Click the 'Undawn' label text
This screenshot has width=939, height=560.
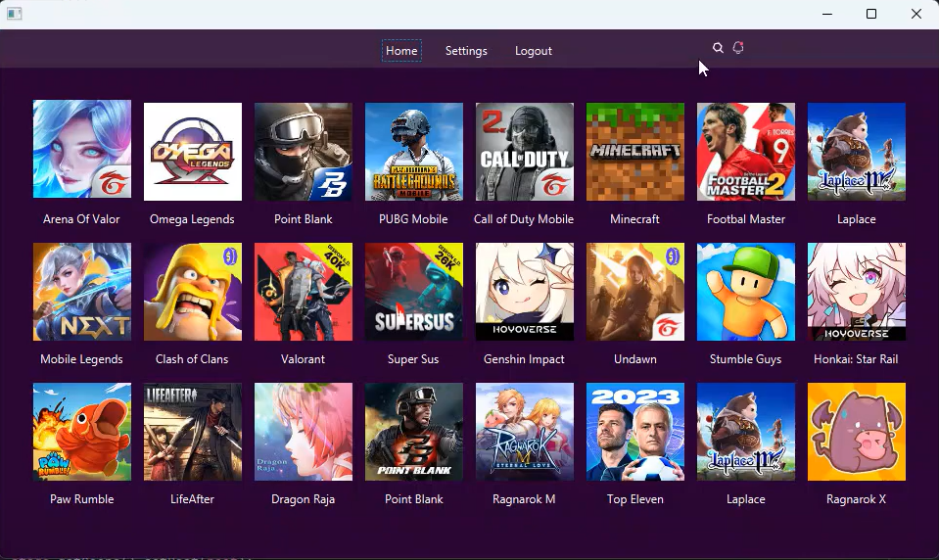[635, 359]
